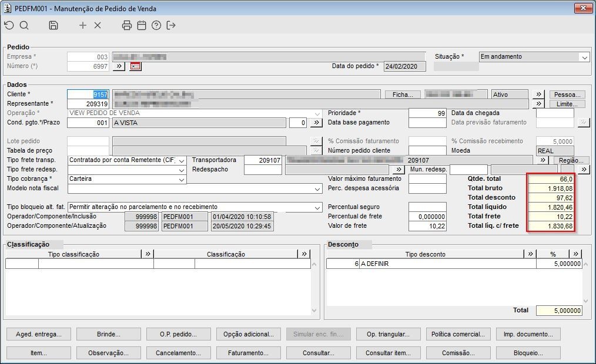Open the Bloqueio... button
596x364 pixels.
(x=528, y=353)
